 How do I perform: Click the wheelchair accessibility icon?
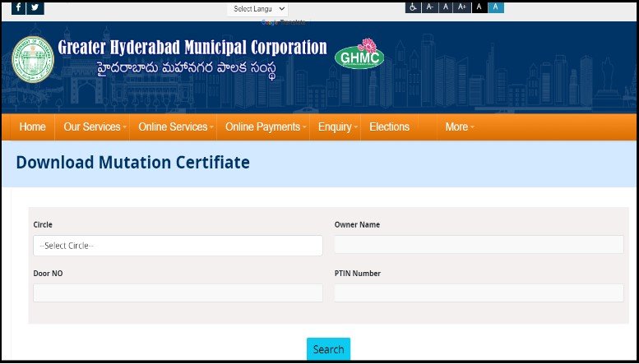pyautogui.click(x=413, y=7)
